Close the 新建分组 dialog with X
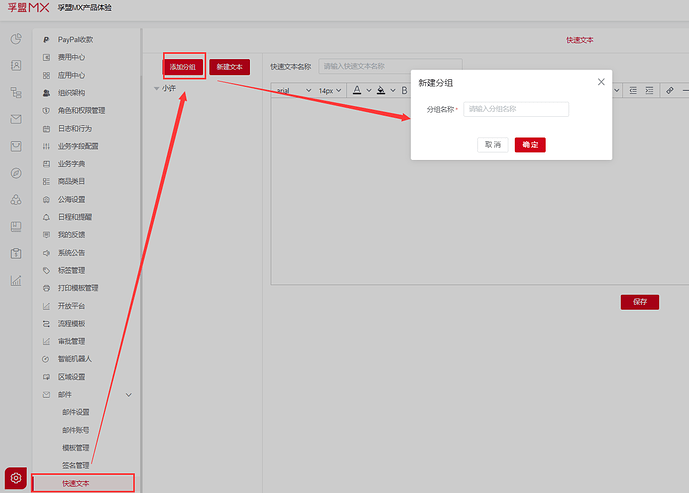The width and height of the screenshot is (689, 493). pos(601,82)
